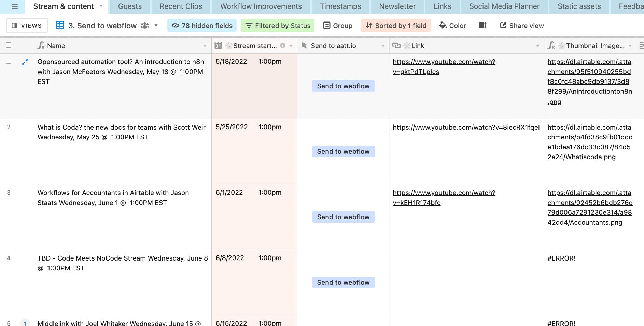
Task: Click Send to webflow for the n8n row
Action: pos(343,86)
